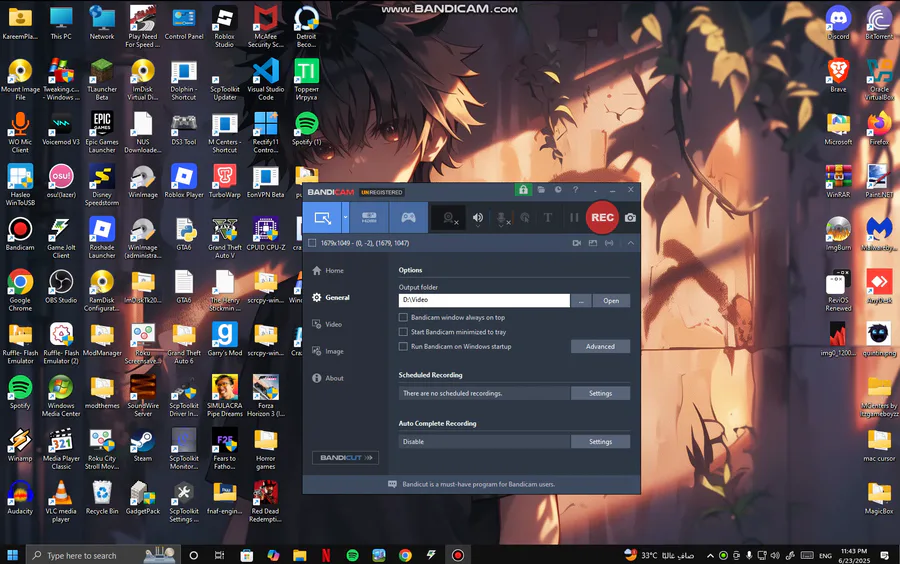900x564 pixels.
Task: Click the 'Disable' auto complete status text
Action: pyautogui.click(x=413, y=442)
